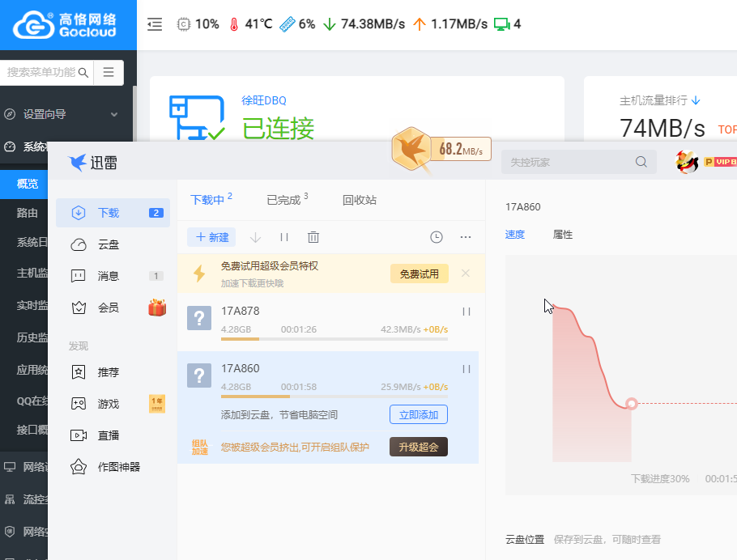Screen dimensions: 737x560
Task: Click the Xunlei bird logo
Action: coord(77,163)
